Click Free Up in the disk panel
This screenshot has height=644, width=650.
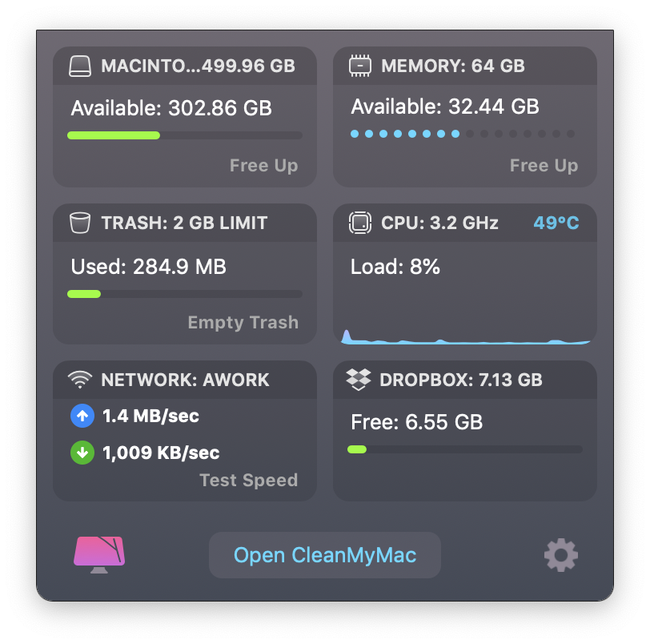tap(263, 166)
